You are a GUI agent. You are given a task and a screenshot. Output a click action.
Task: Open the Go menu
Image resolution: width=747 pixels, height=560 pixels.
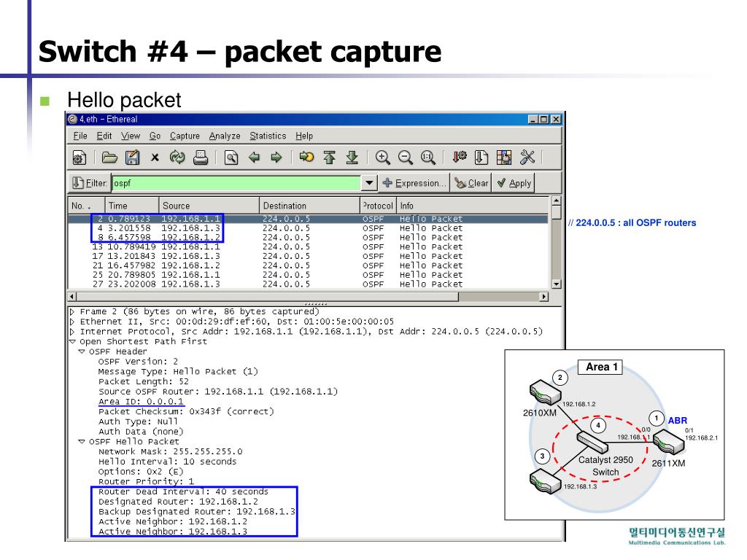tap(155, 136)
